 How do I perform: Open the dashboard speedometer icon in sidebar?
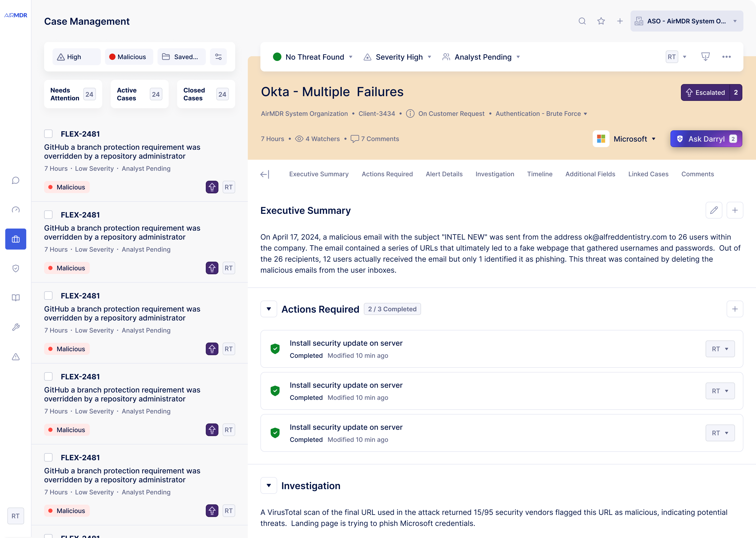[x=15, y=210]
